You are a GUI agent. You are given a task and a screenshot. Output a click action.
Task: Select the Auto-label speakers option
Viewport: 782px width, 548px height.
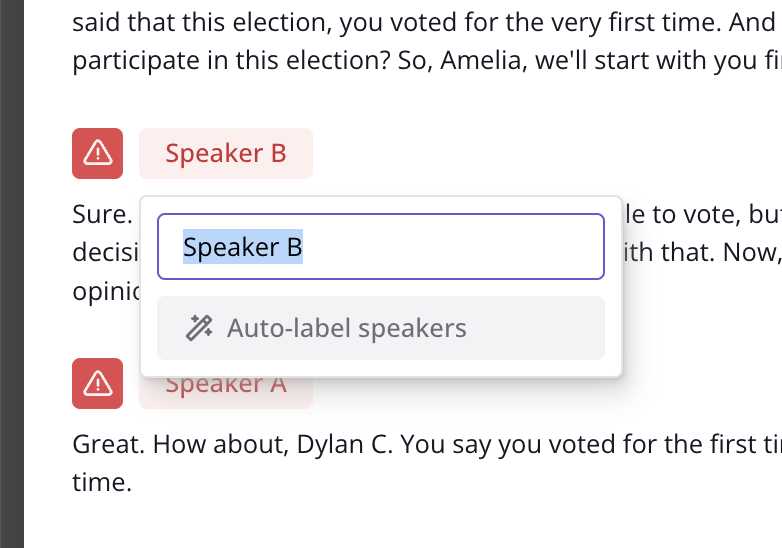[x=381, y=328]
